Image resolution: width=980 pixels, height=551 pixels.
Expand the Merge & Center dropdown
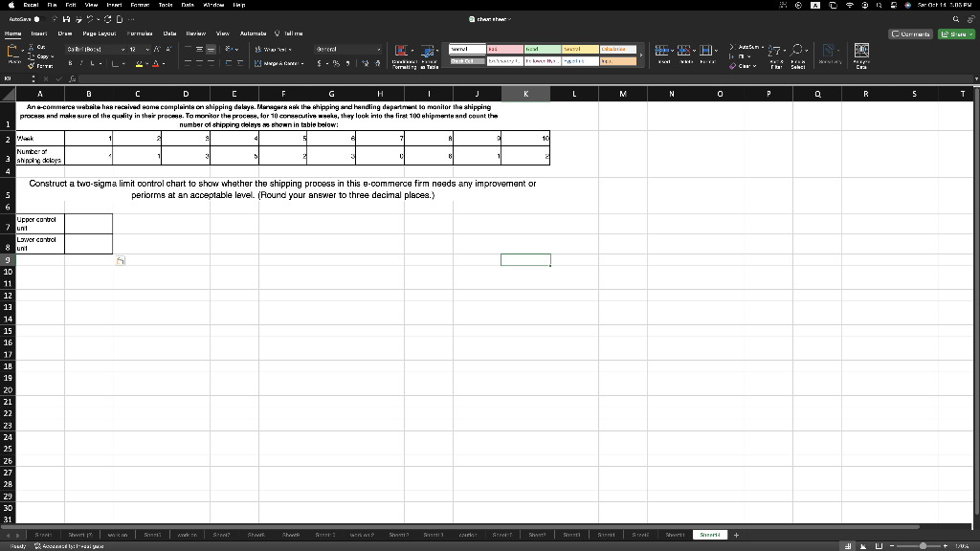(303, 64)
